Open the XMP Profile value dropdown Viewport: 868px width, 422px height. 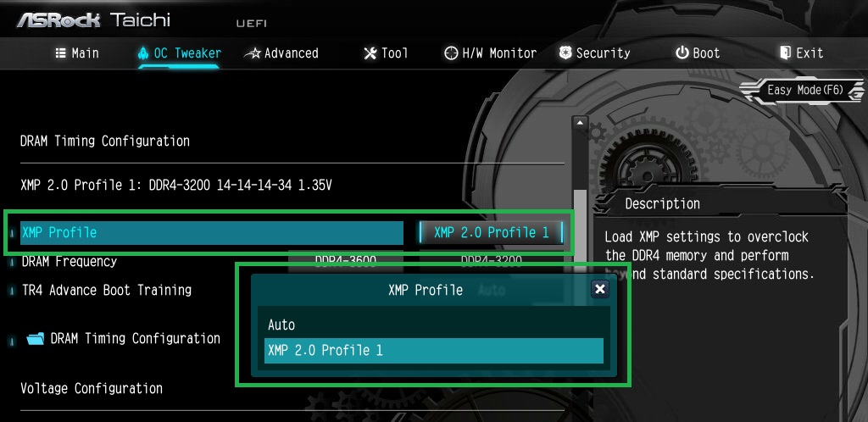[x=491, y=233]
